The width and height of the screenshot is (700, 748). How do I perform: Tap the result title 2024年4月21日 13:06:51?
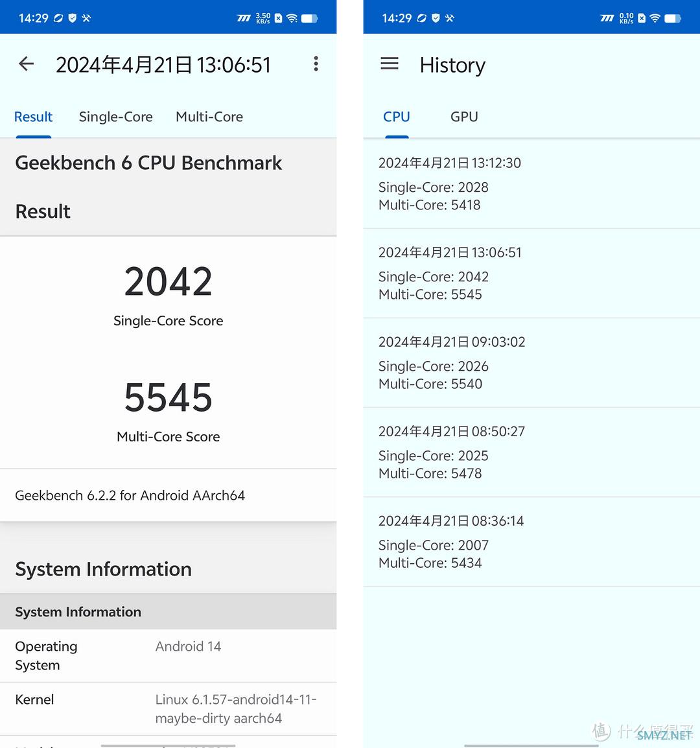[x=163, y=65]
